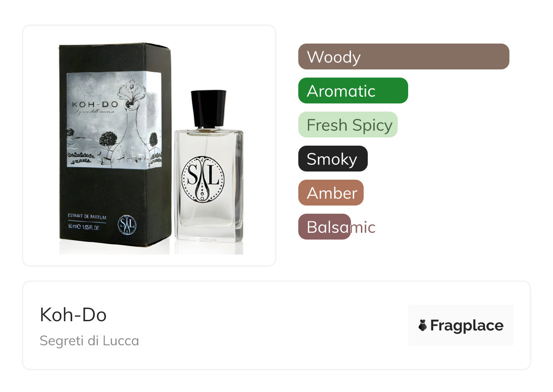This screenshot has height=392, width=553.
Task: Select the Aromatic accord bar
Action: pyautogui.click(x=353, y=91)
